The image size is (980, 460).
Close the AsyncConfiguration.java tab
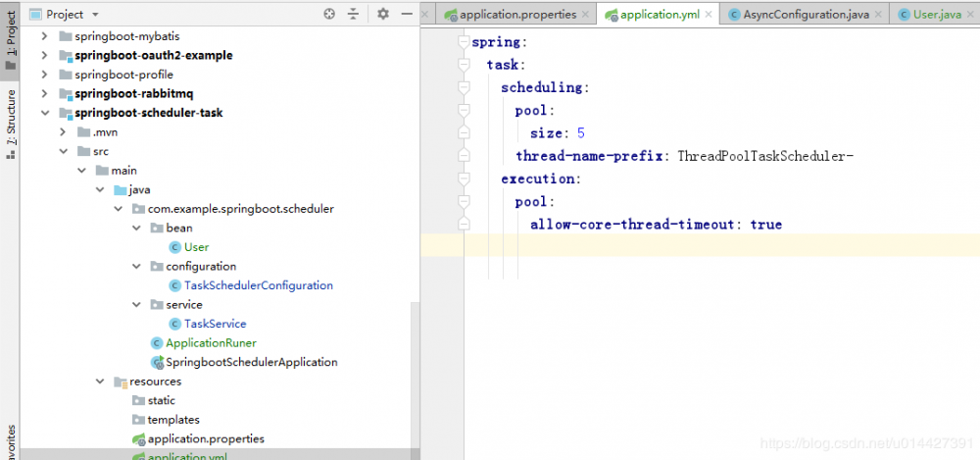(879, 15)
